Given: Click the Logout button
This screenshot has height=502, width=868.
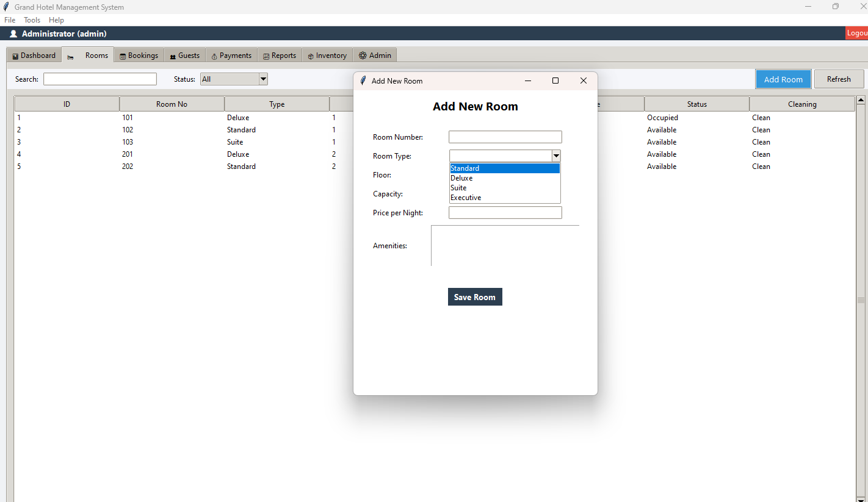Looking at the screenshot, I should point(856,34).
